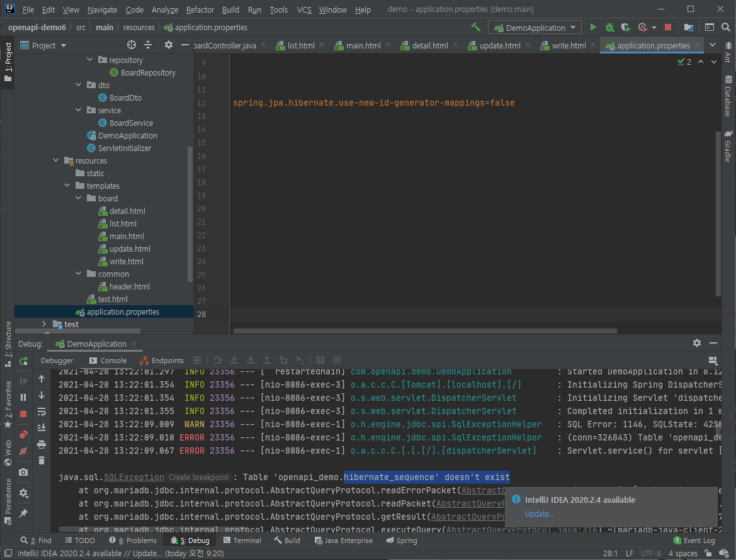Click the green Run button in toolbar
Image resolution: width=736 pixels, height=560 pixels.
[593, 27]
